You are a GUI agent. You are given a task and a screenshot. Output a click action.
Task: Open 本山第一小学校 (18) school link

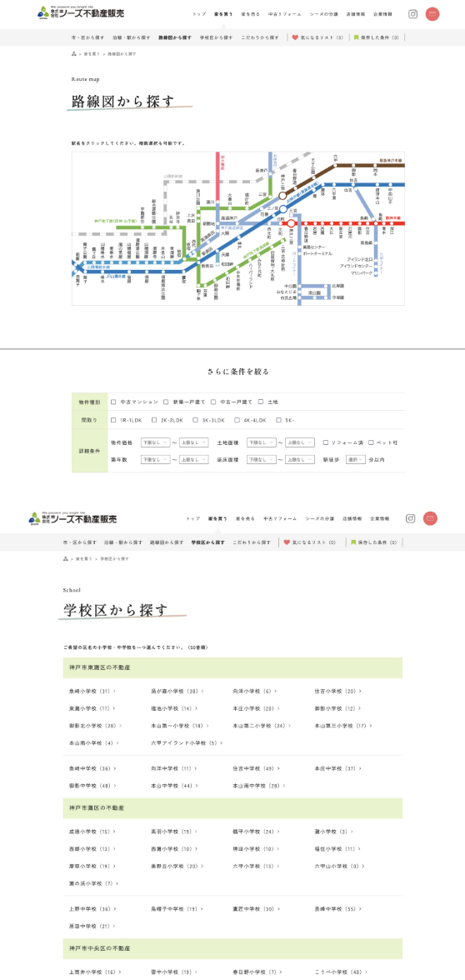tap(178, 727)
